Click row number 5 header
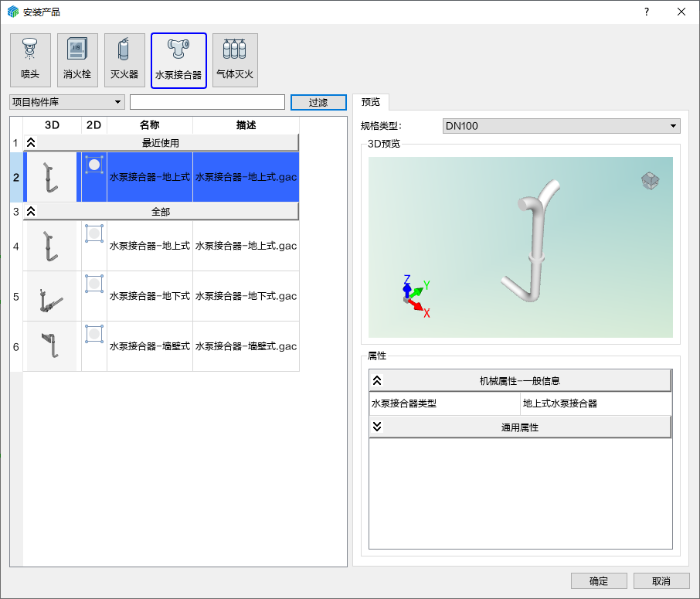700x599 pixels. click(16, 297)
